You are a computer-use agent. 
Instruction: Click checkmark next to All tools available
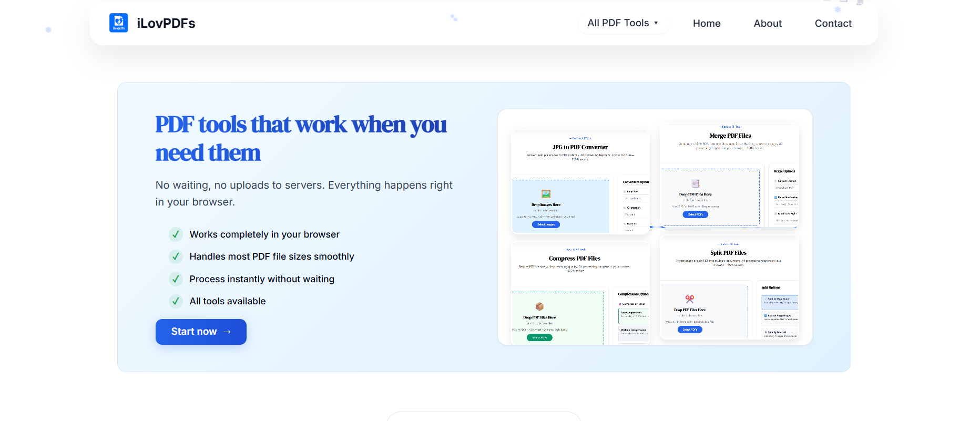pyautogui.click(x=176, y=301)
